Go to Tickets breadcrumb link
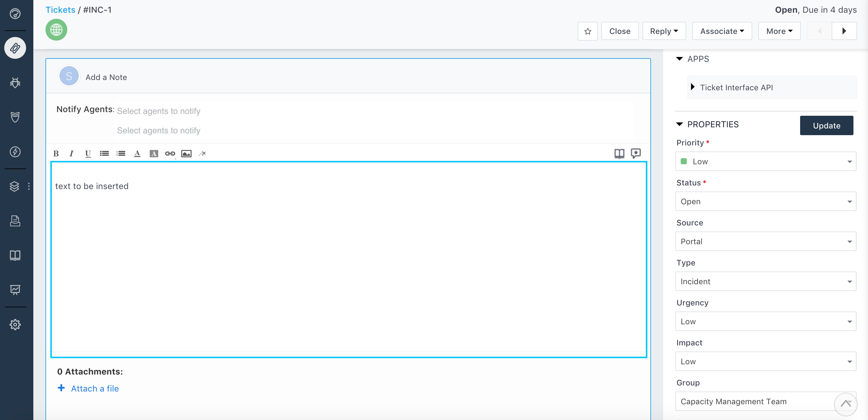Image resolution: width=868 pixels, height=420 pixels. pyautogui.click(x=60, y=10)
